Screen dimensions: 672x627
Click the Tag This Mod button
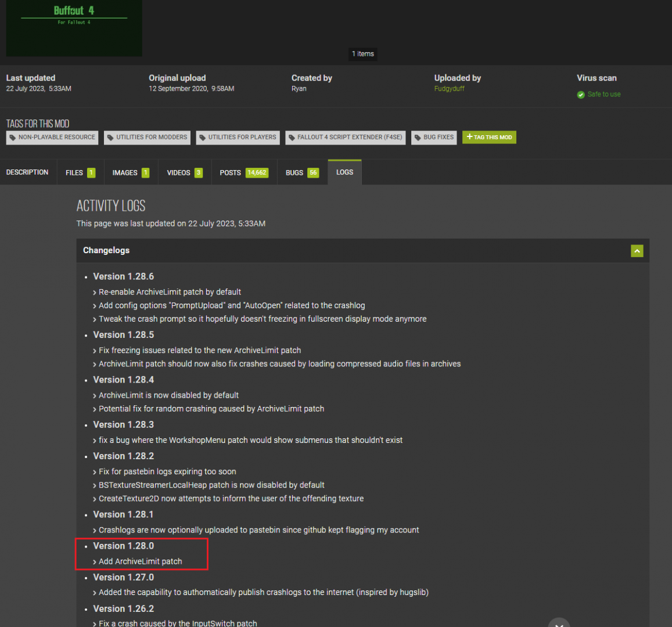coord(489,137)
